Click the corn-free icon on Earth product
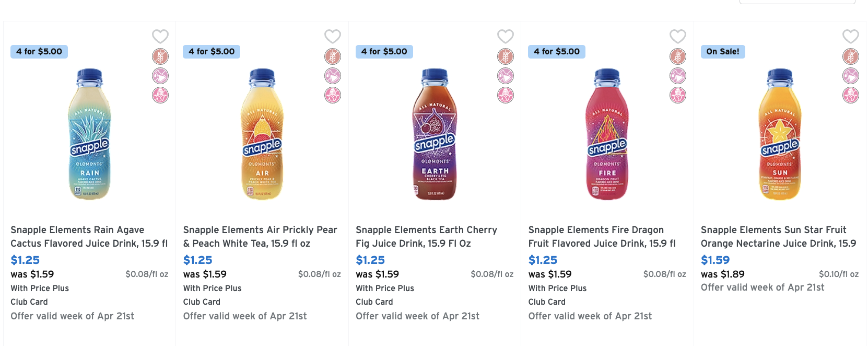Viewport: 868px width, 346px height. pos(506,95)
